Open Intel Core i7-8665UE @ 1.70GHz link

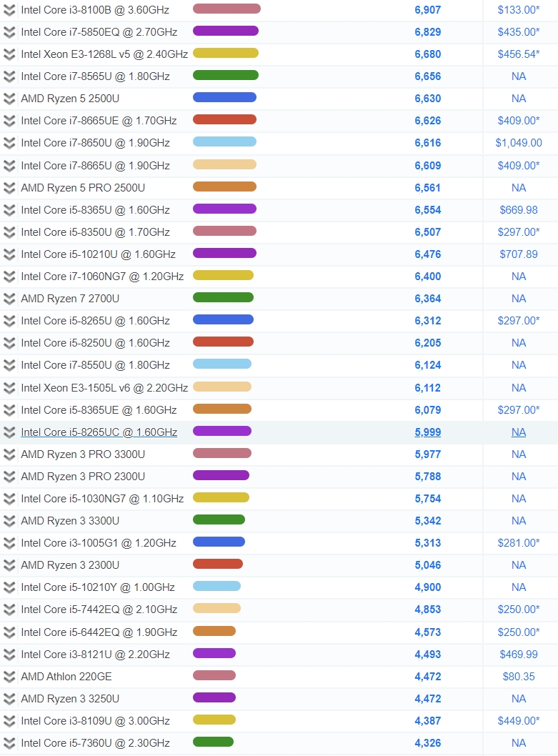[x=99, y=121]
